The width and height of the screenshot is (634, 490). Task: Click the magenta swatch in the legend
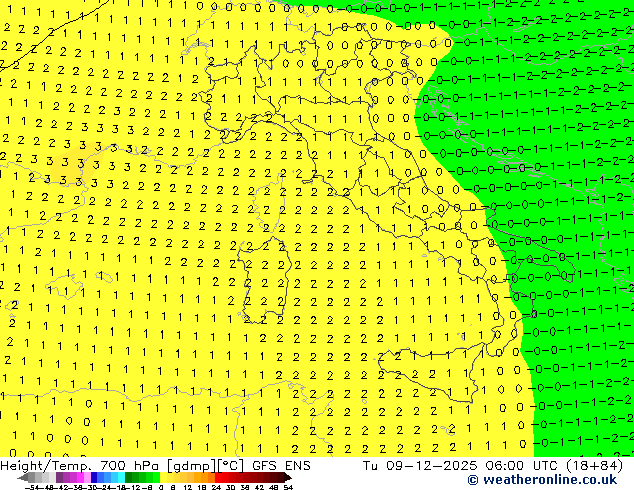(x=80, y=477)
